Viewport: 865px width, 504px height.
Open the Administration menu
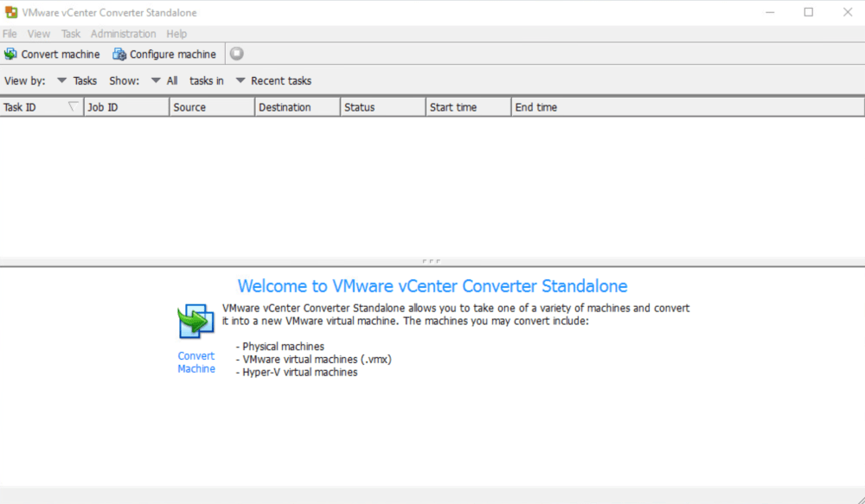coord(123,34)
